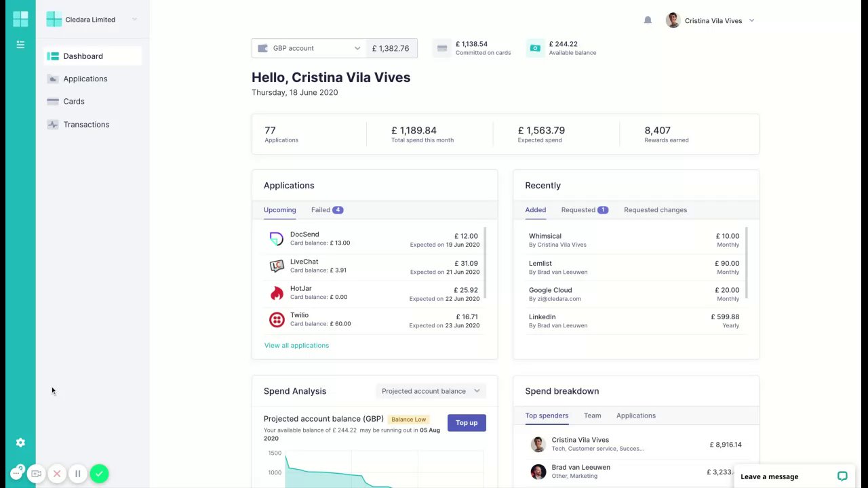Open the Whimsical recently added entry
The height and width of the screenshot is (488, 868).
point(634,240)
